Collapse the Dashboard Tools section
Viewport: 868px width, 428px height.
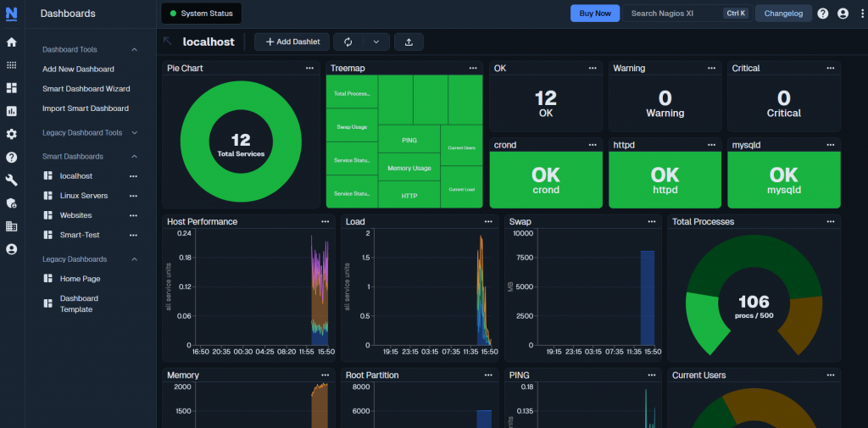[134, 50]
